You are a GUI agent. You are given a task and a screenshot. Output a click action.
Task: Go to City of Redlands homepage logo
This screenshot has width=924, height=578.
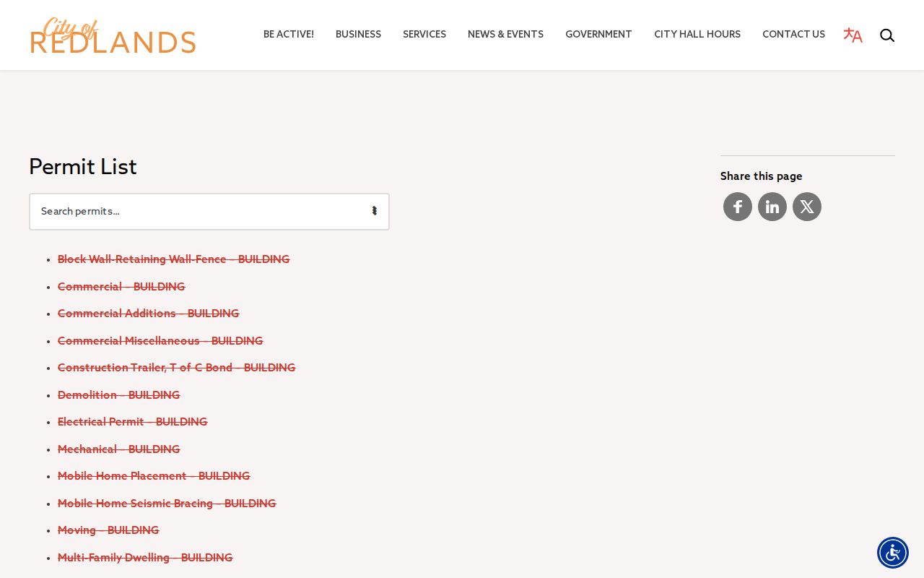(x=113, y=35)
